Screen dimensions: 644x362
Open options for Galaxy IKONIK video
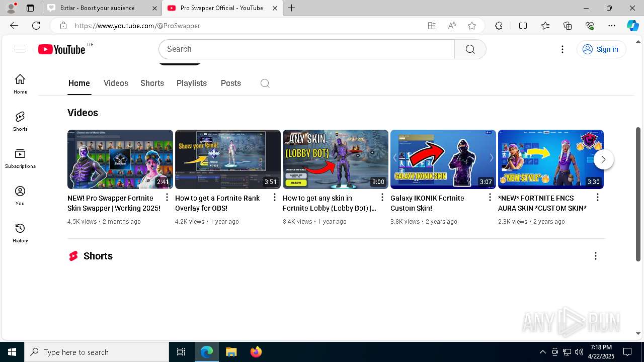[490, 197]
